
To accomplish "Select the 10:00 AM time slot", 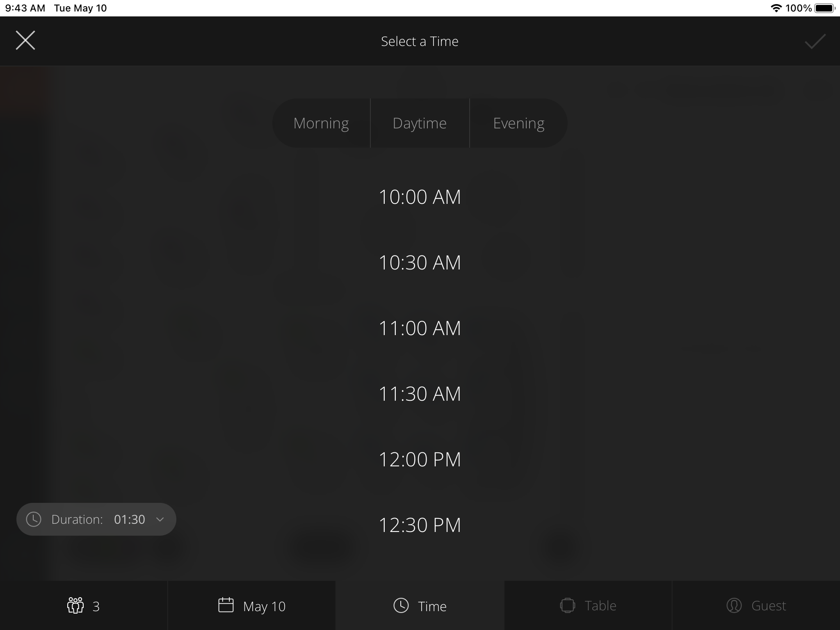I will click(420, 197).
